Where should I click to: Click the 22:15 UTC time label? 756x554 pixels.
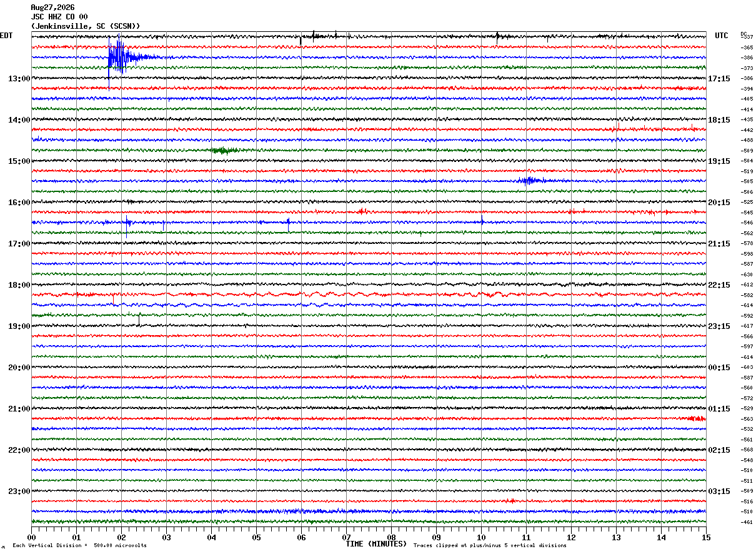coord(719,285)
